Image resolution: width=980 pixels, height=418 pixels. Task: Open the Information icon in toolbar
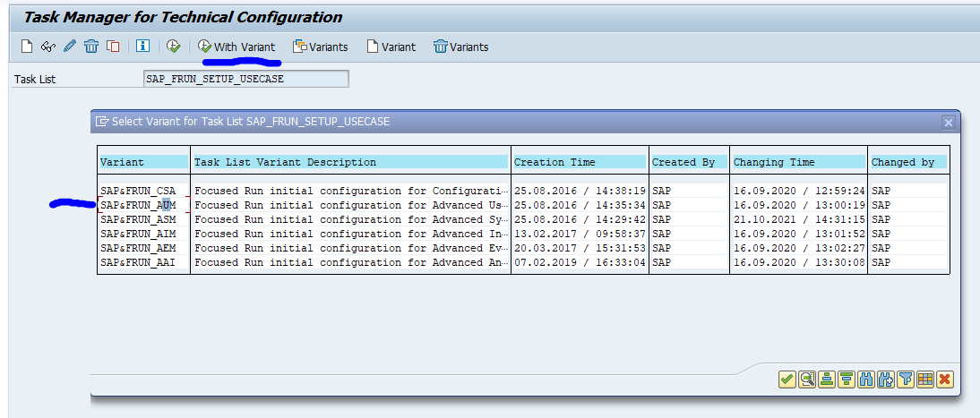coord(143,47)
